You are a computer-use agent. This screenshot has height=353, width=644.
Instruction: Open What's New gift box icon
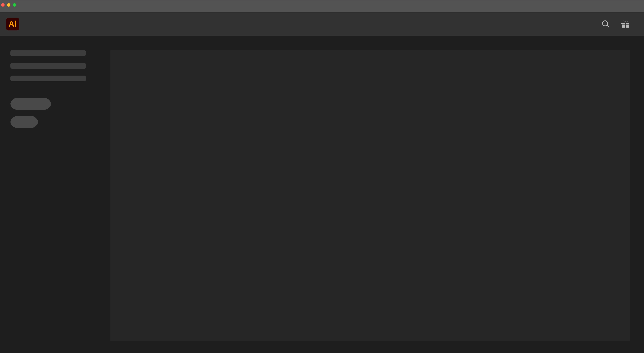625,24
